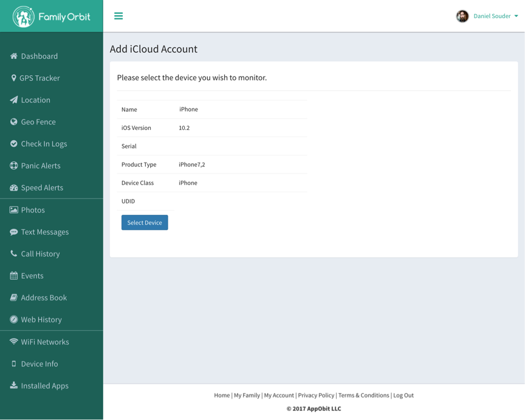Click the Family Orbit logo icon

click(23, 16)
